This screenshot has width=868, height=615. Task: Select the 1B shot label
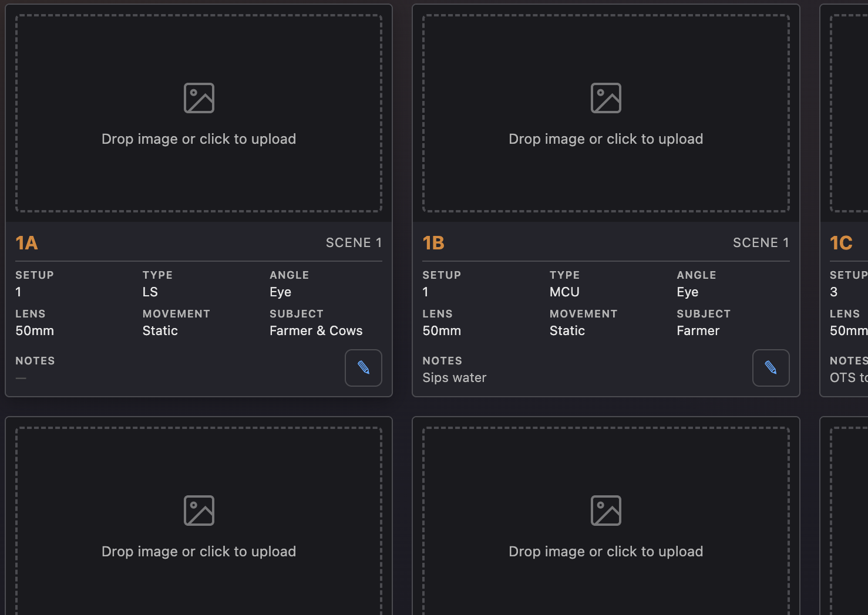433,243
